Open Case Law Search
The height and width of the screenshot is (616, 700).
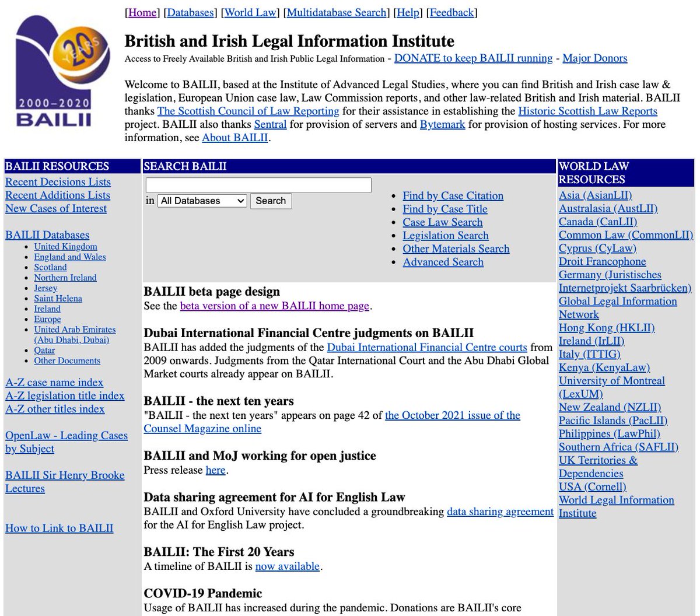[x=443, y=222]
